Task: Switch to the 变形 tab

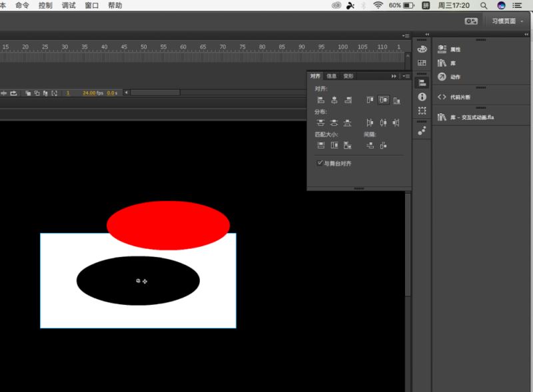Action: pyautogui.click(x=348, y=76)
